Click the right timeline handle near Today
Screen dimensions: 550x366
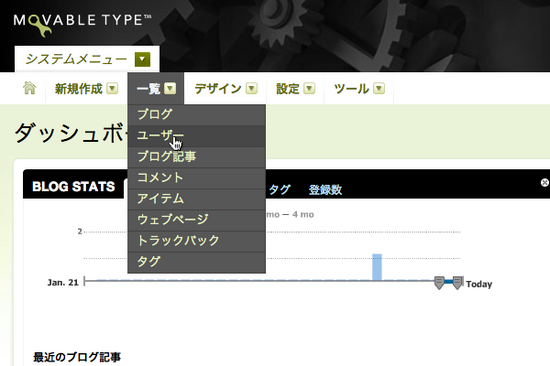pos(457,282)
